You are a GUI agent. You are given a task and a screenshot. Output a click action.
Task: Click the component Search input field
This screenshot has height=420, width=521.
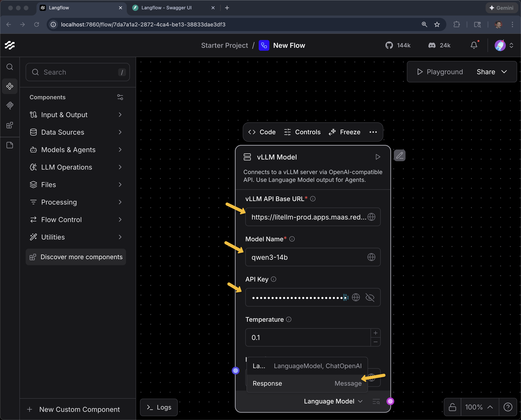(x=78, y=72)
